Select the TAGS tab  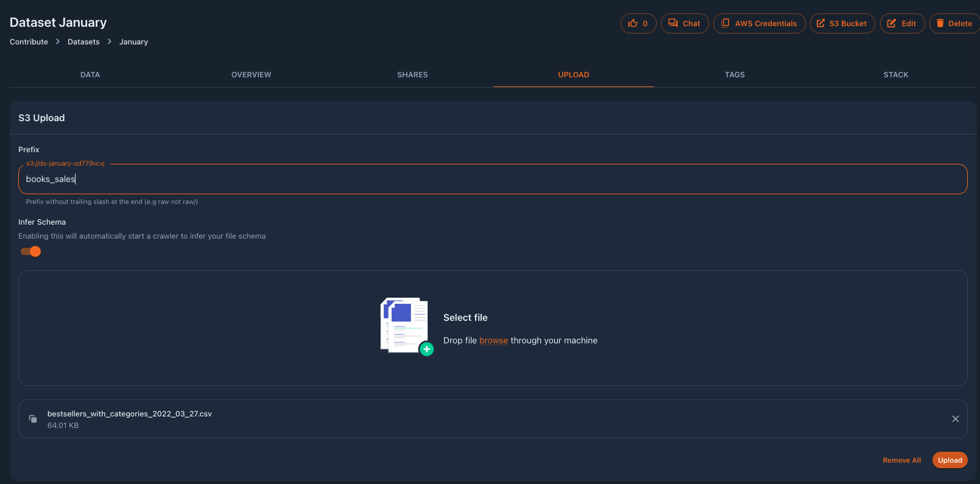click(735, 75)
